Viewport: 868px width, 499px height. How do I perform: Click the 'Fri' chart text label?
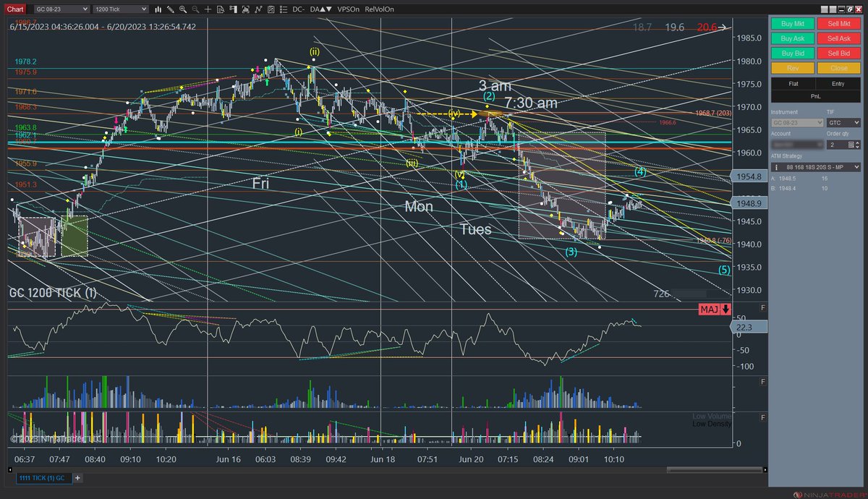pos(261,184)
